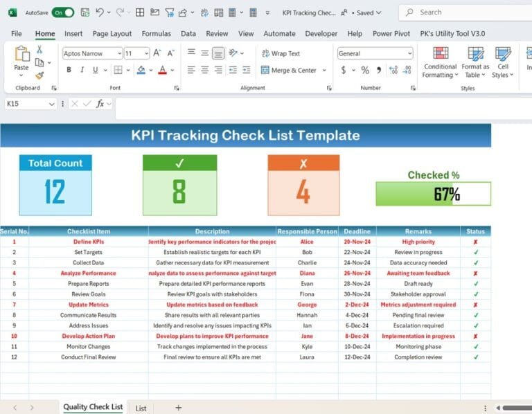Decrease decimal places
The image size is (532, 414).
(x=407, y=70)
